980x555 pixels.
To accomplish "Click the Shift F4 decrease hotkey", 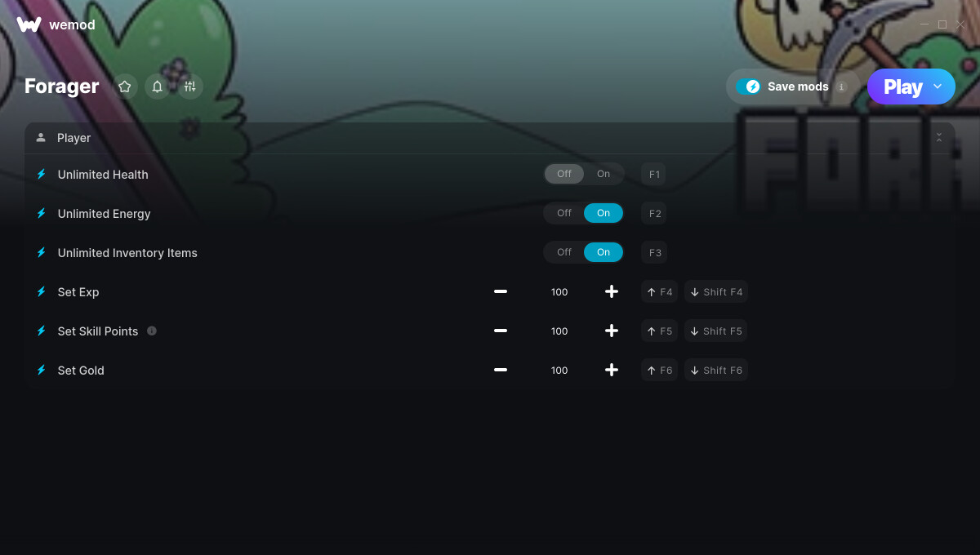I will coord(716,291).
